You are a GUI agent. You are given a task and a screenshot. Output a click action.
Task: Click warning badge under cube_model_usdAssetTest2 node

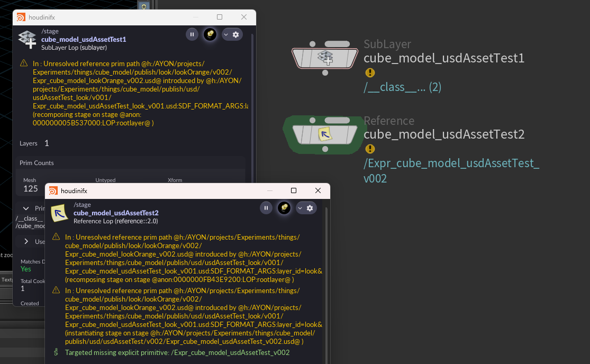[x=370, y=149]
